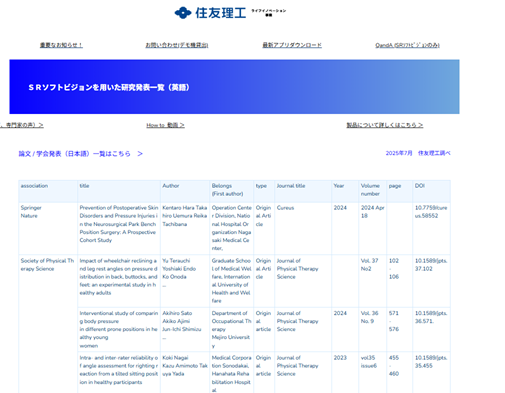Open the 重要なお知らせ！ link
This screenshot has width=505, height=393.
(x=61, y=45)
